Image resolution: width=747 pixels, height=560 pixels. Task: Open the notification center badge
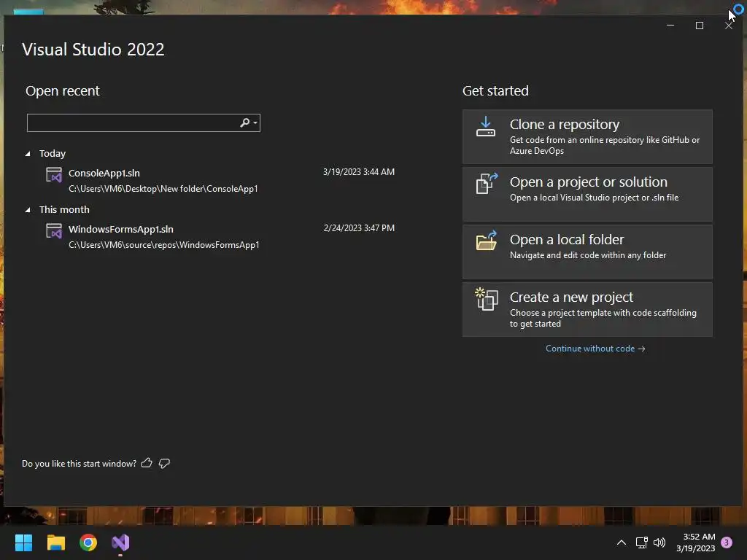coord(727,542)
